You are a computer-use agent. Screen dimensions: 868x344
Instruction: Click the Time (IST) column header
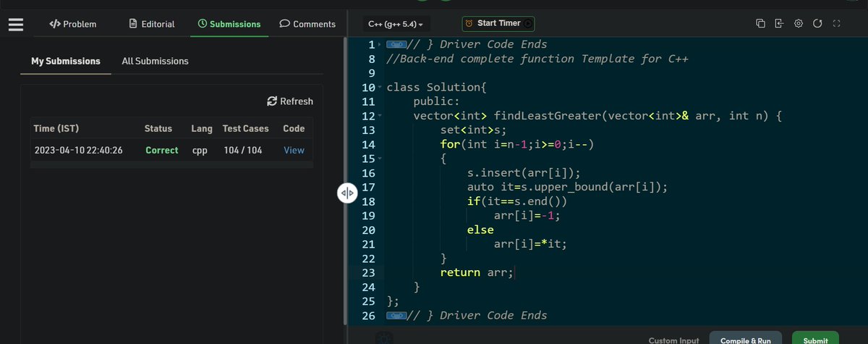56,128
